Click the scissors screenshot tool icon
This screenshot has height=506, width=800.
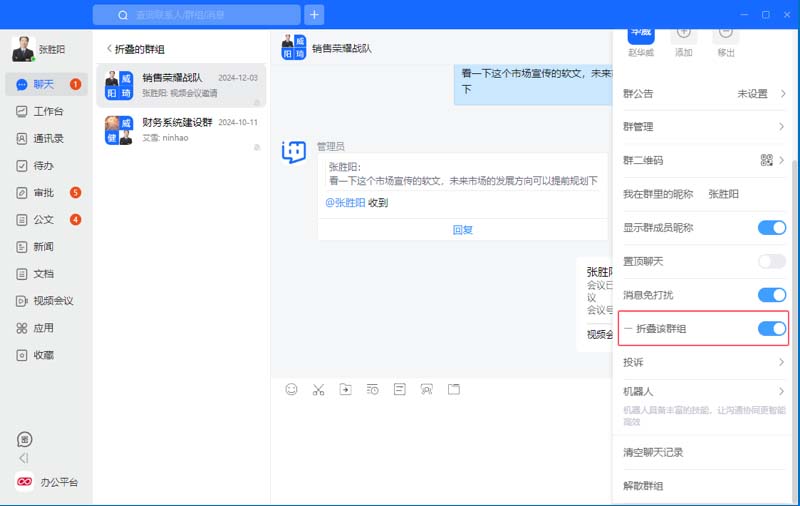[x=318, y=389]
